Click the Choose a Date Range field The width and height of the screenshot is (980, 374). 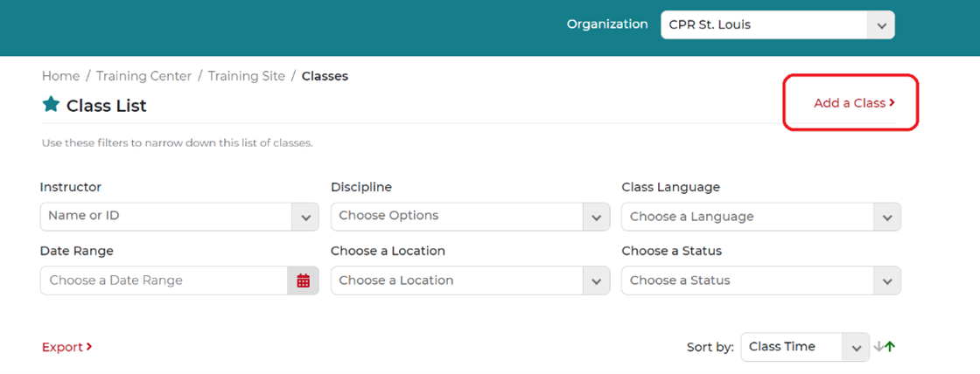(x=164, y=280)
